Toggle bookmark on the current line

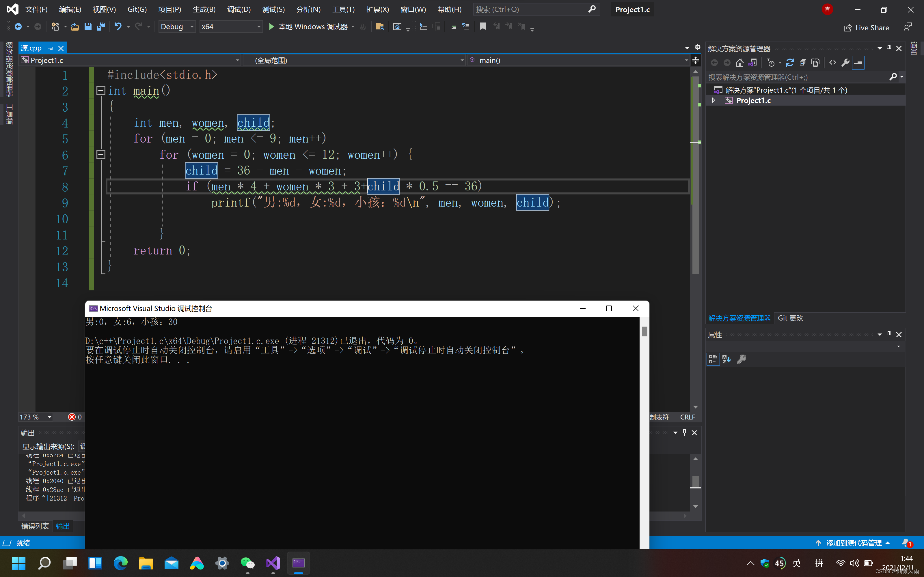483,27
